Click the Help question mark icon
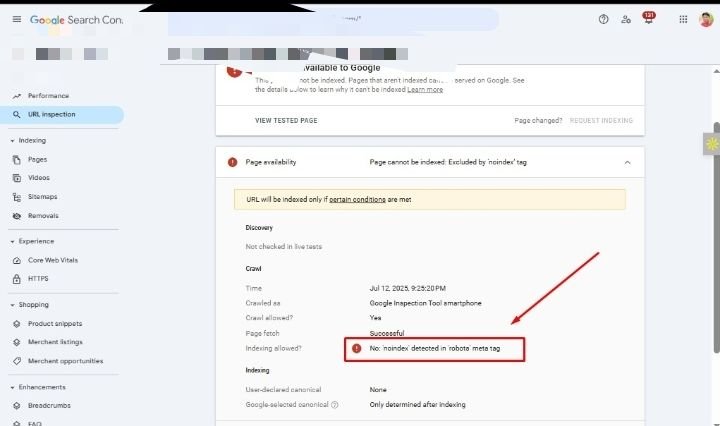 pos(603,19)
